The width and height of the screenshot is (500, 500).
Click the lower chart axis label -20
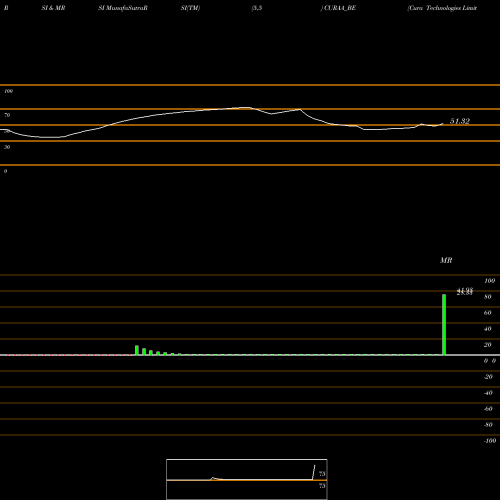point(488,377)
